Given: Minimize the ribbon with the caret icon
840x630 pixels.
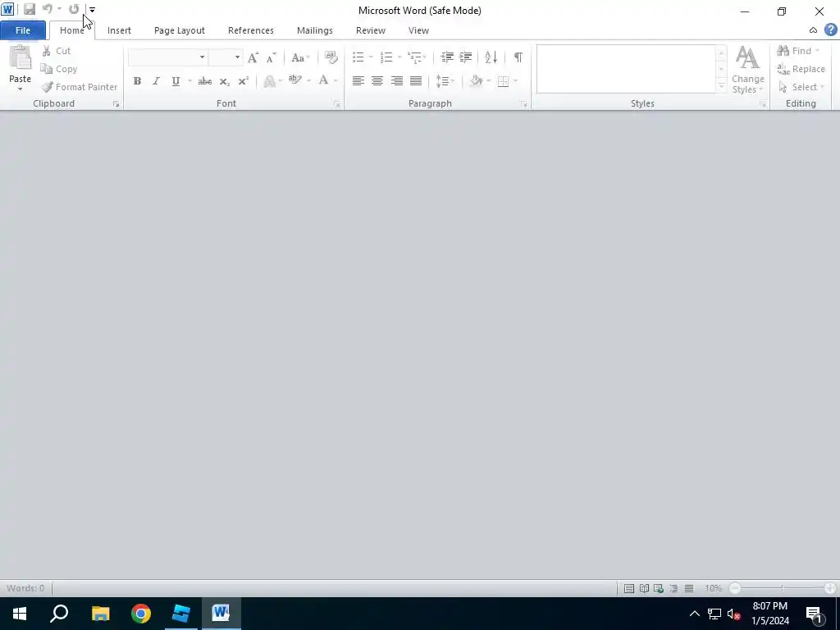Looking at the screenshot, I should pyautogui.click(x=813, y=30).
